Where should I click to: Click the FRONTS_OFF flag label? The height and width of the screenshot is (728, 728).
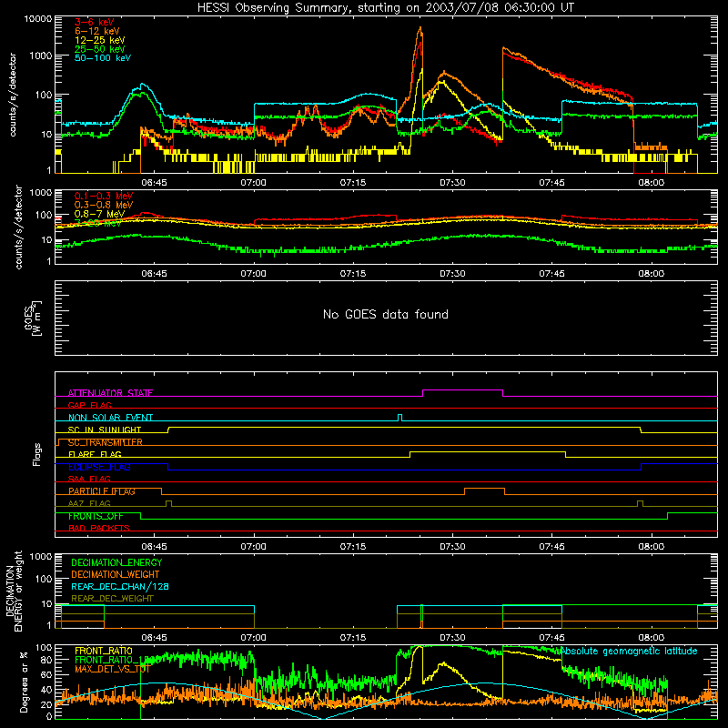pyautogui.click(x=96, y=516)
